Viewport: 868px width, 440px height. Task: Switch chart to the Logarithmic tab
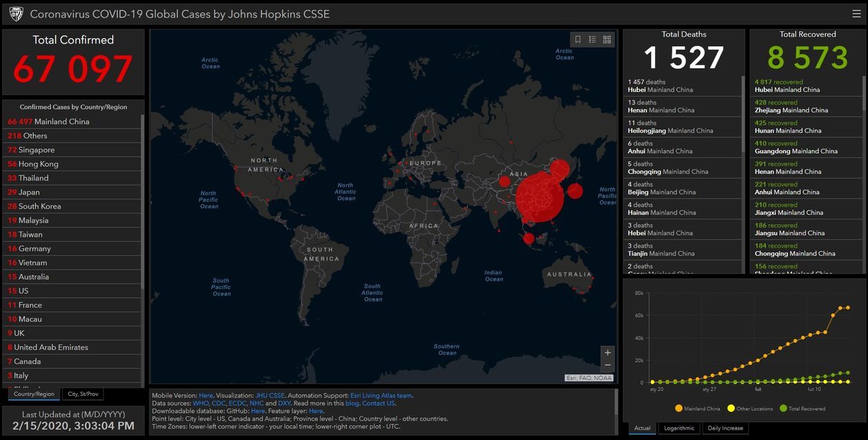pos(679,428)
